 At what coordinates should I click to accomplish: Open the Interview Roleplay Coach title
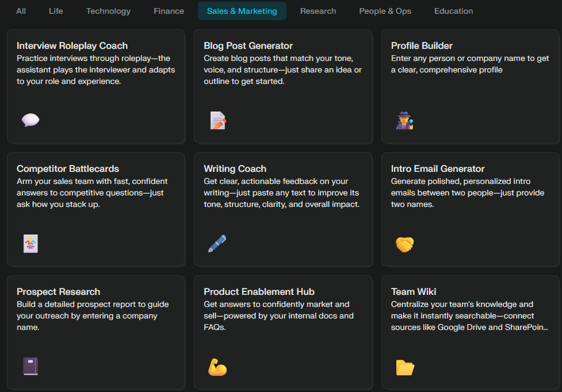point(72,46)
